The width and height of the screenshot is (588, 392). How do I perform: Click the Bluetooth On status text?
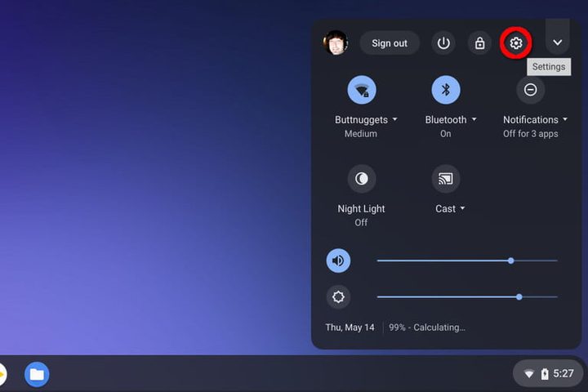tap(446, 134)
